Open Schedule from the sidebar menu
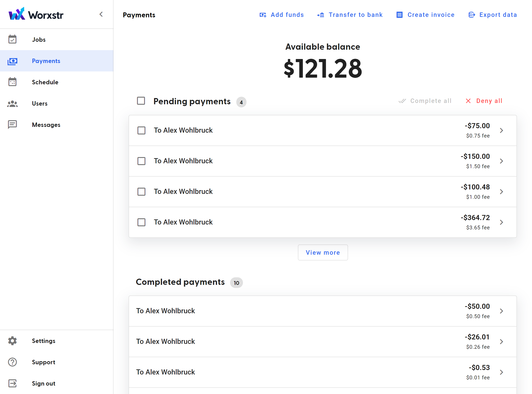 [x=57, y=82]
